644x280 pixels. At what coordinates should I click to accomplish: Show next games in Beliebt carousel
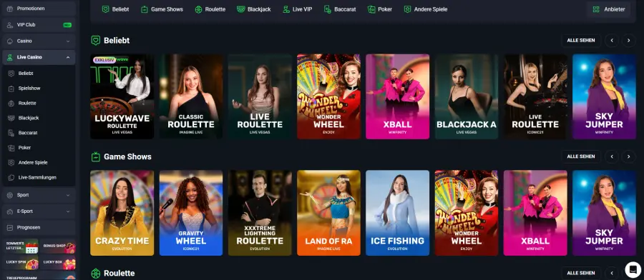coord(628,41)
